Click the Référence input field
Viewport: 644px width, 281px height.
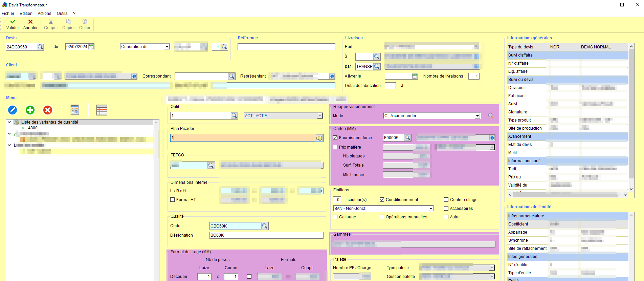286,47
